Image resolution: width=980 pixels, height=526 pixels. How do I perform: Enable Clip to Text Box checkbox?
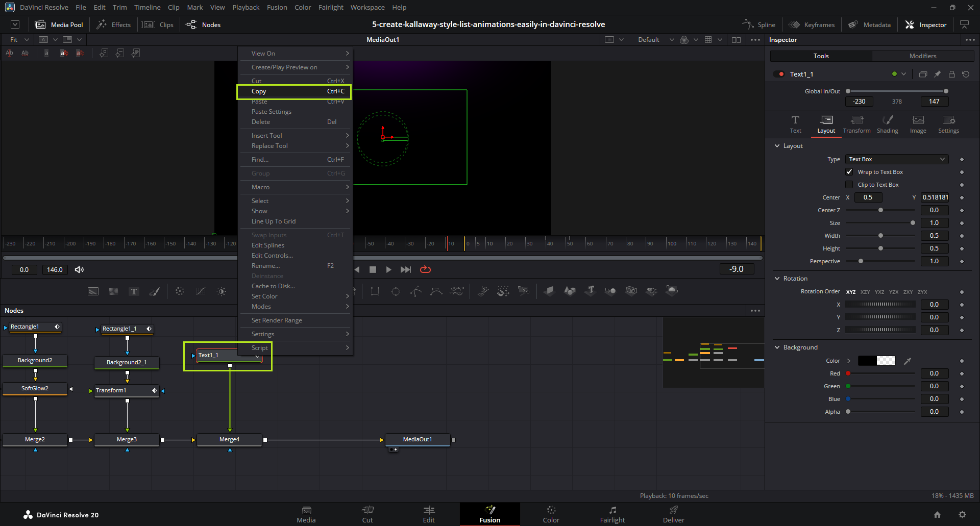pos(849,185)
